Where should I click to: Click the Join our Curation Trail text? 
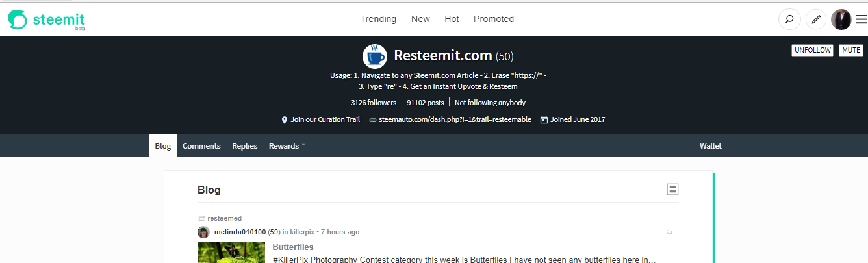[325, 120]
